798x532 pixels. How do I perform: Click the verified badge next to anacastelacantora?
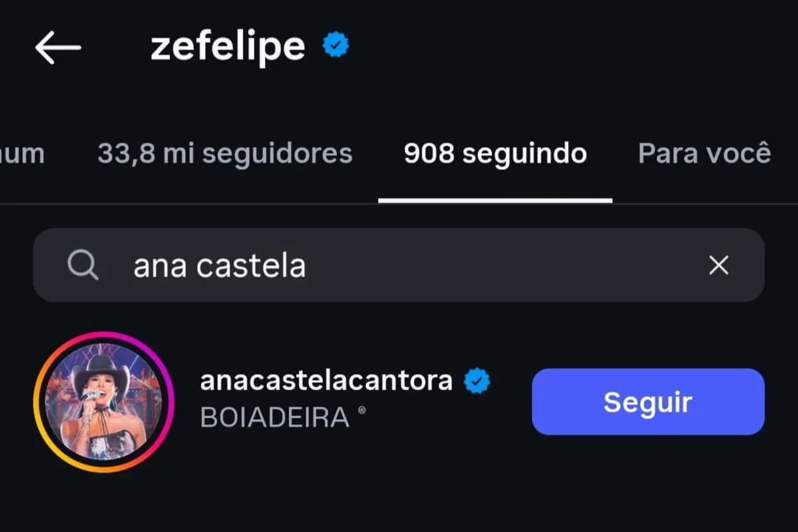(477, 381)
